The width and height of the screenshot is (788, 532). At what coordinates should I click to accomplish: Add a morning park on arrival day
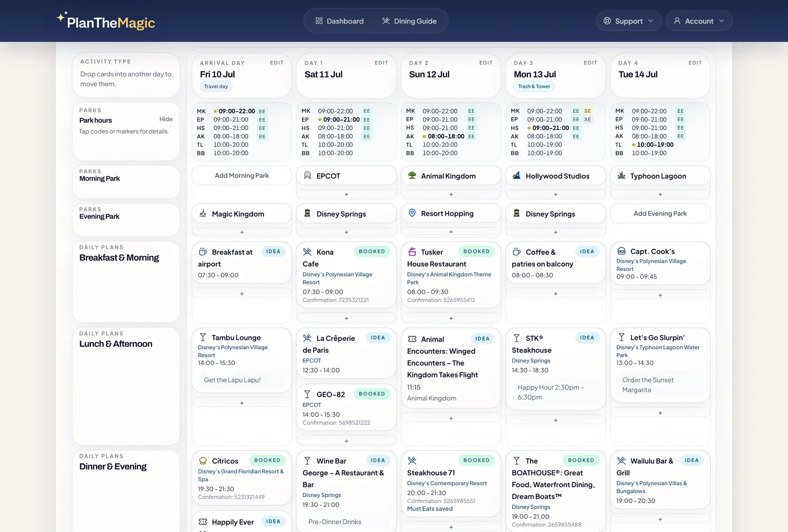point(242,176)
